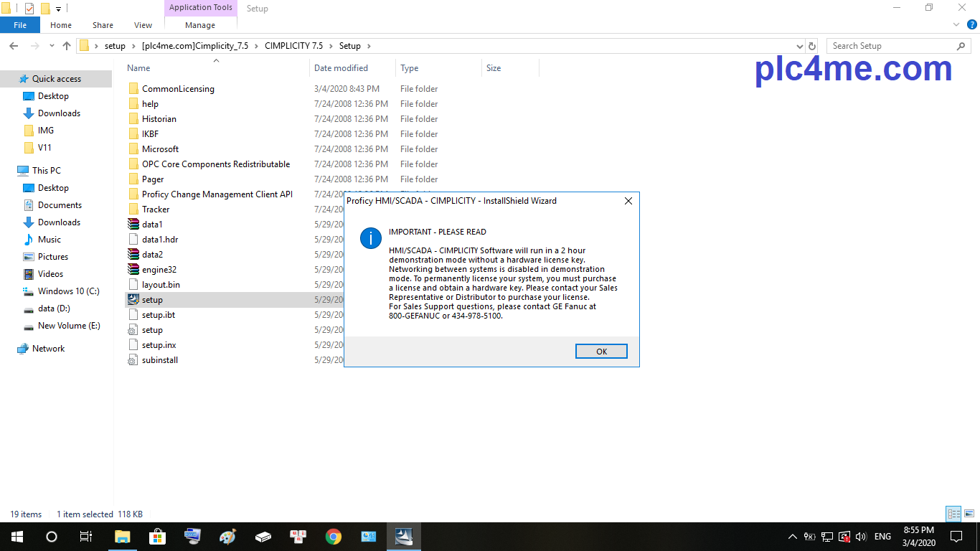Open the File menu tab

tap(20, 25)
